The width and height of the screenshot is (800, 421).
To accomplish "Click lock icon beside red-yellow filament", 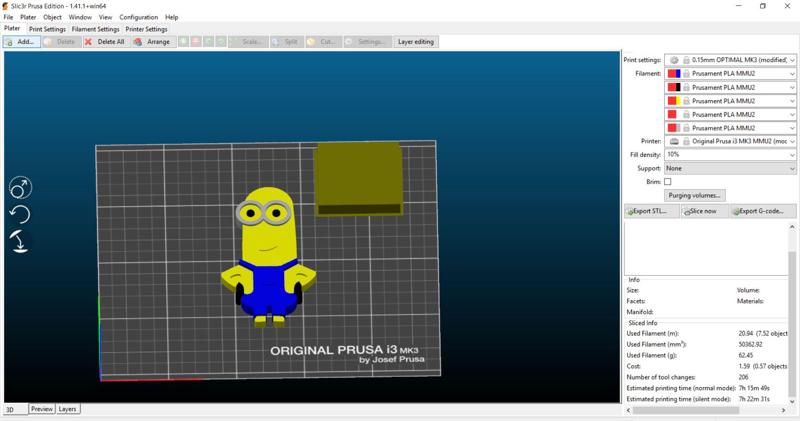I will (x=686, y=101).
